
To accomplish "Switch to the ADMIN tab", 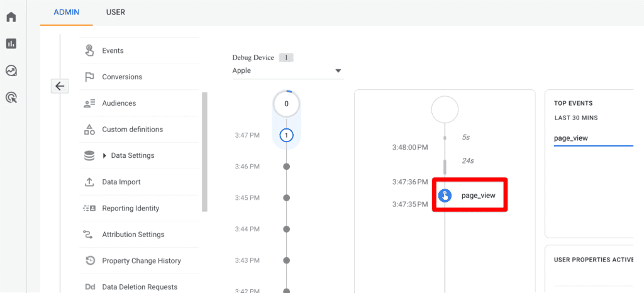I will pos(67,13).
